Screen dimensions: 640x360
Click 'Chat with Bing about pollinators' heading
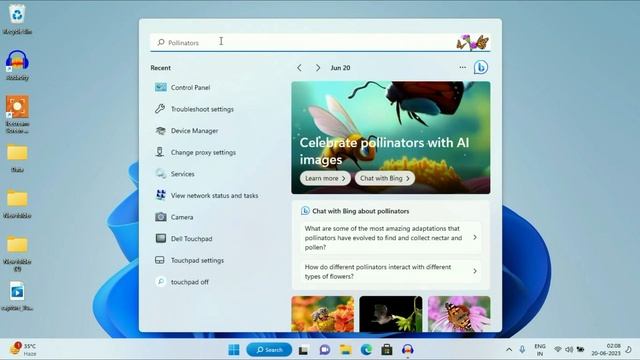pos(360,211)
